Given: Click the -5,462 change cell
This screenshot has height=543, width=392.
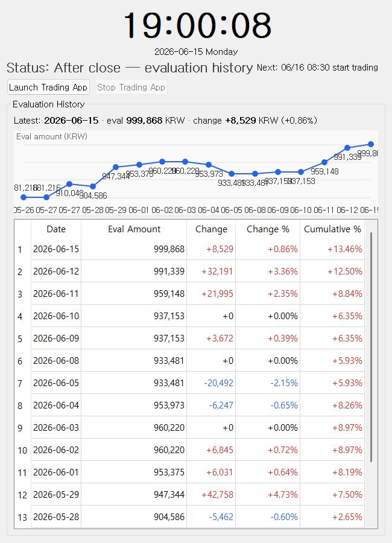Looking at the screenshot, I should [x=211, y=516].
